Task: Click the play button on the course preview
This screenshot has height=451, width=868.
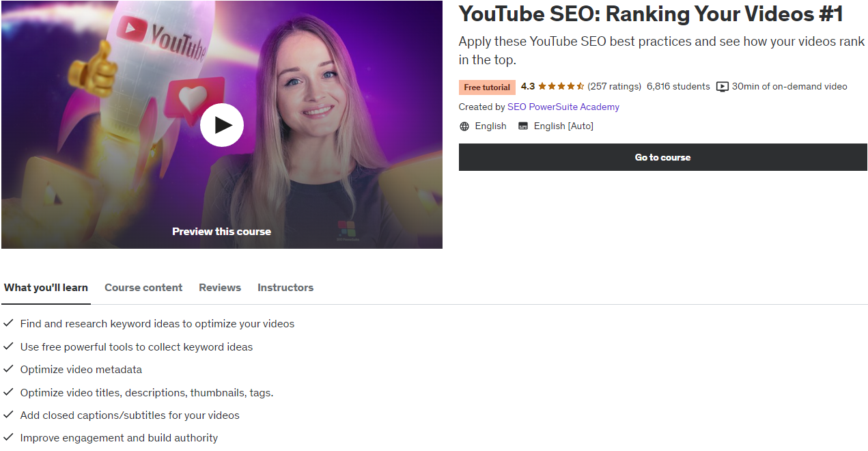Action: (222, 125)
